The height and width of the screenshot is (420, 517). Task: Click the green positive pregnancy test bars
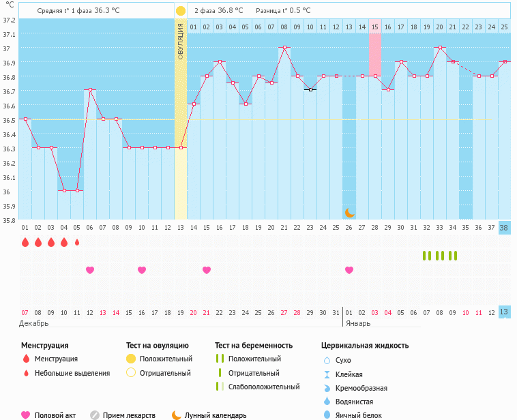click(x=440, y=256)
